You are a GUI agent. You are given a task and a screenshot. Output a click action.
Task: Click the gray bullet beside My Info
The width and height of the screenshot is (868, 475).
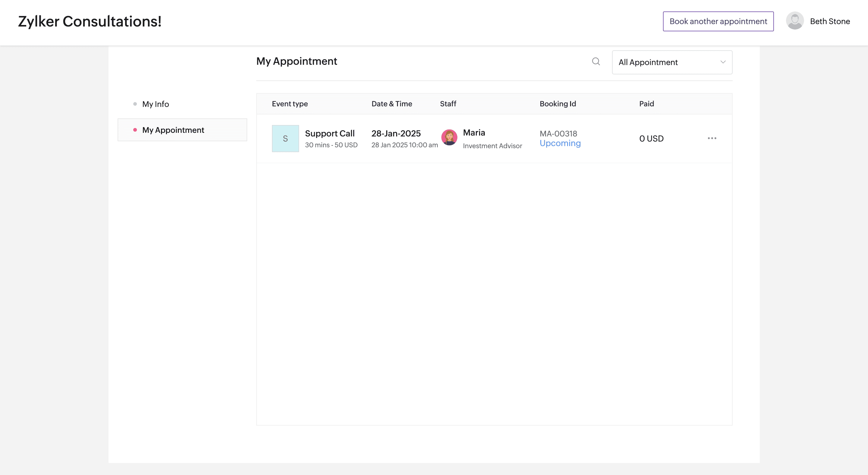(135, 104)
